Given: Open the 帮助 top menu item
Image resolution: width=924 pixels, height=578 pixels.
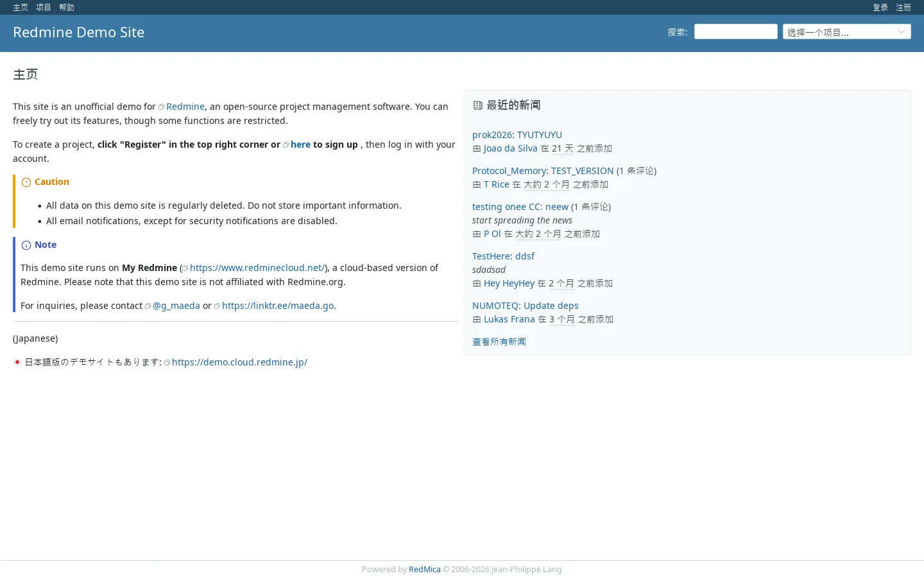Looking at the screenshot, I should 67,8.
